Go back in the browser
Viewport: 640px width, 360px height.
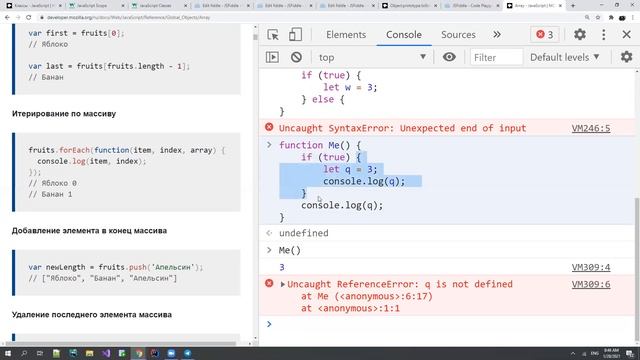tap(7, 18)
